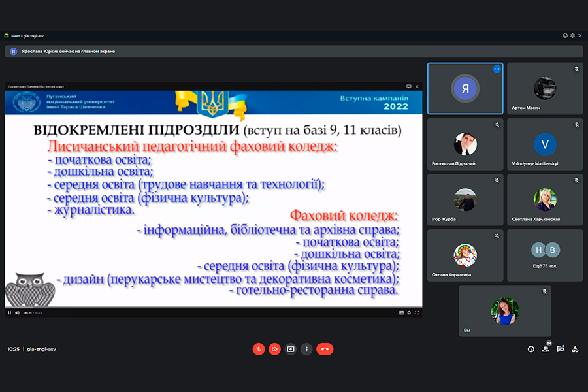Click cast icon on presentation title bar
This screenshot has height=392, width=588.
(409, 86)
